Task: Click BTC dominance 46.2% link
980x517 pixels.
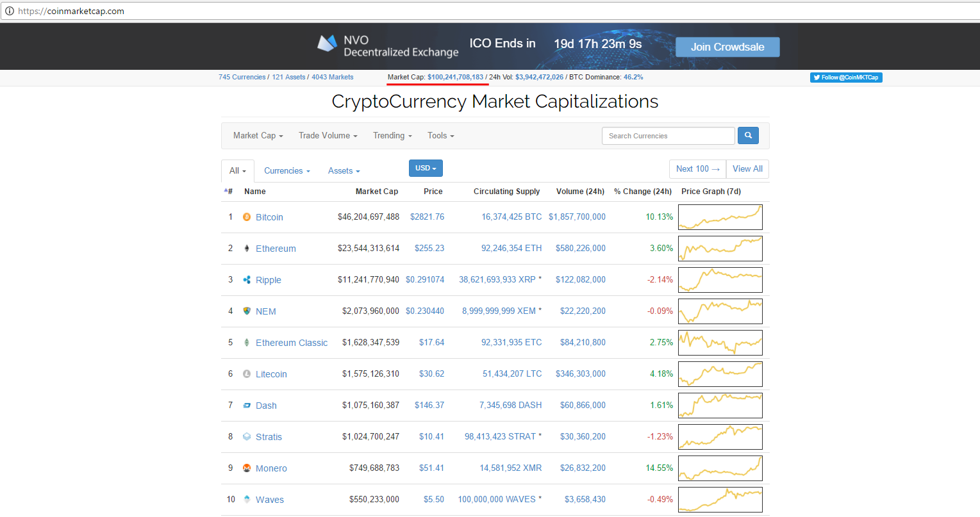Action: tap(633, 77)
